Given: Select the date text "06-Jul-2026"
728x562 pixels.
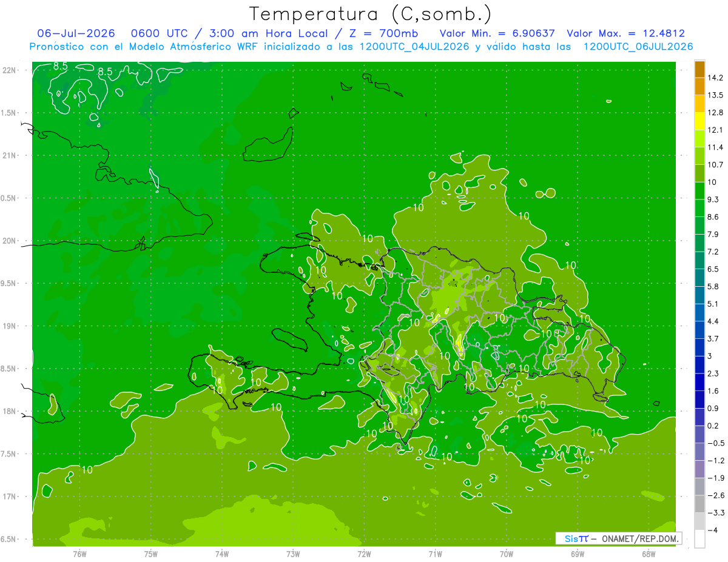Looking at the screenshot, I should (76, 33).
